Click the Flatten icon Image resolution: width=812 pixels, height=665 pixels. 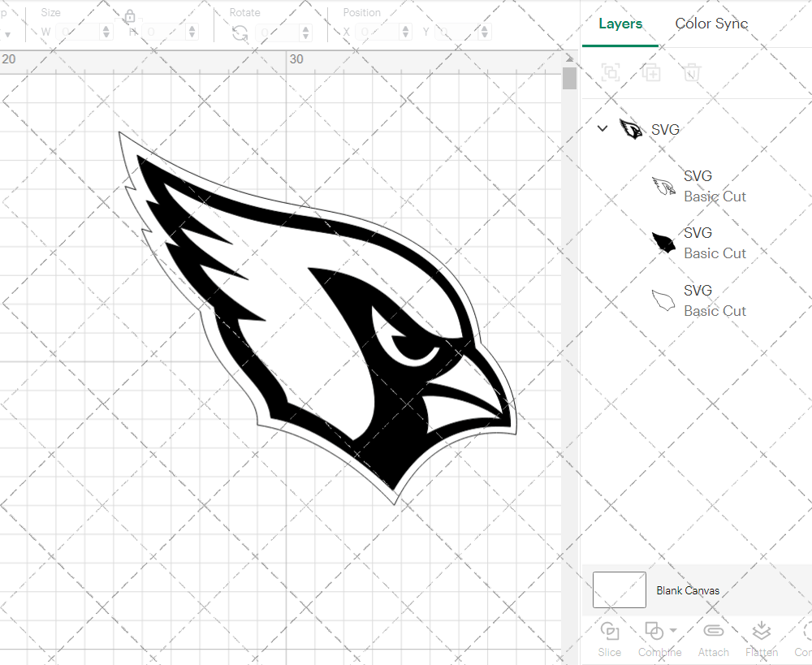click(x=762, y=631)
